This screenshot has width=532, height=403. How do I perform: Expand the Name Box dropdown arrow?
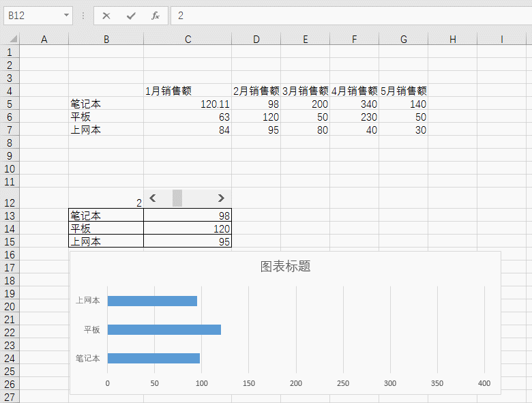pos(67,15)
